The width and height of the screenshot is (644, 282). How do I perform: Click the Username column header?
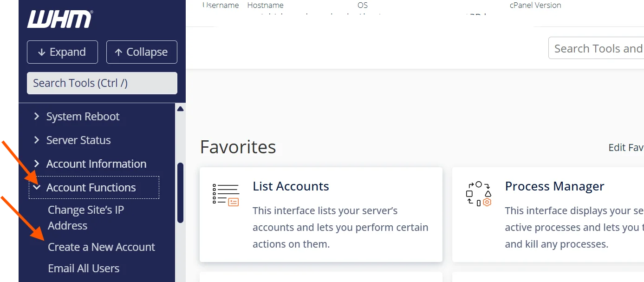(220, 5)
